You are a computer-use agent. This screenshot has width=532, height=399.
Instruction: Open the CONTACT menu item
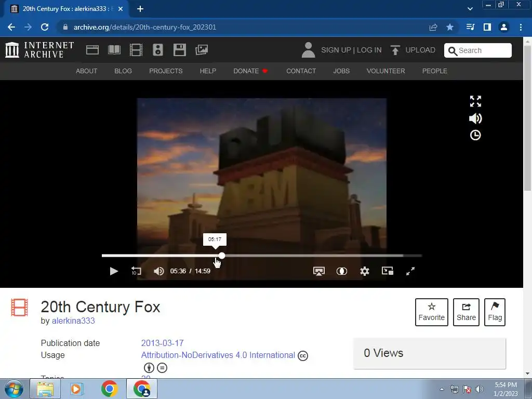[301, 71]
